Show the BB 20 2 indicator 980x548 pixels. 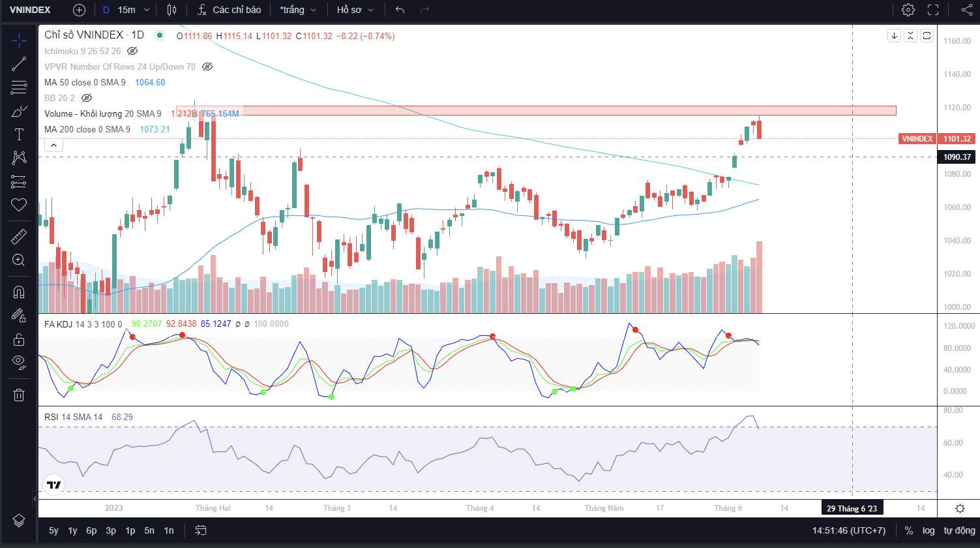86,98
